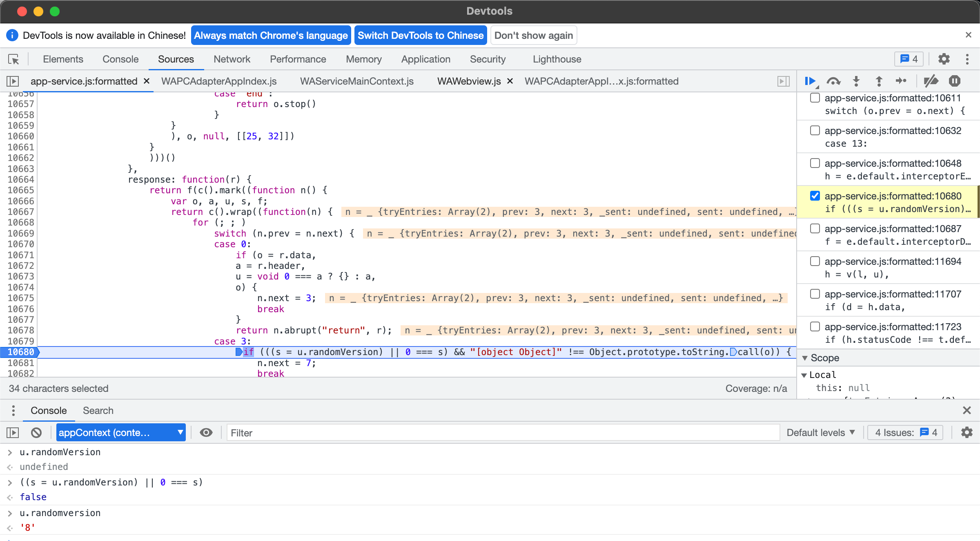The width and height of the screenshot is (980, 541).
Task: Clear the console
Action: [x=36, y=432]
